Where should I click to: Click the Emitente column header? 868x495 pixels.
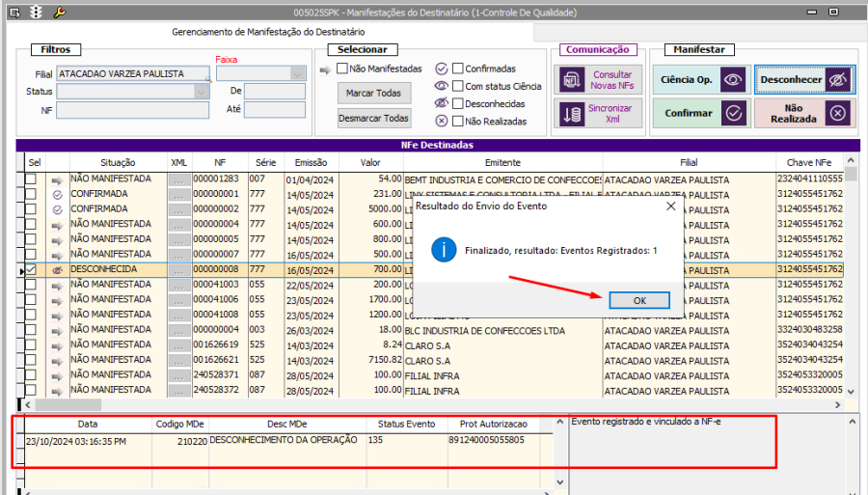pyautogui.click(x=502, y=162)
